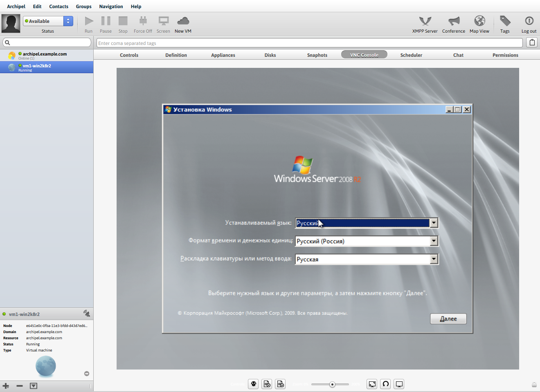Switch to the Chat tab
The height and width of the screenshot is (392, 540).
tap(459, 55)
